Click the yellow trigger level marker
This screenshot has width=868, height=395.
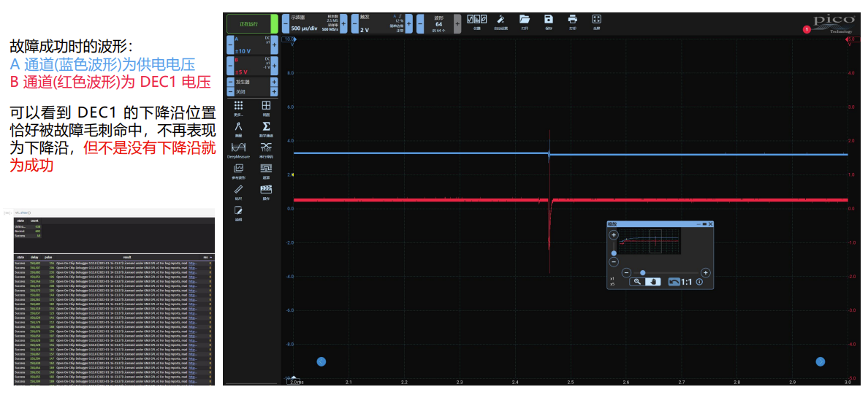coord(292,175)
